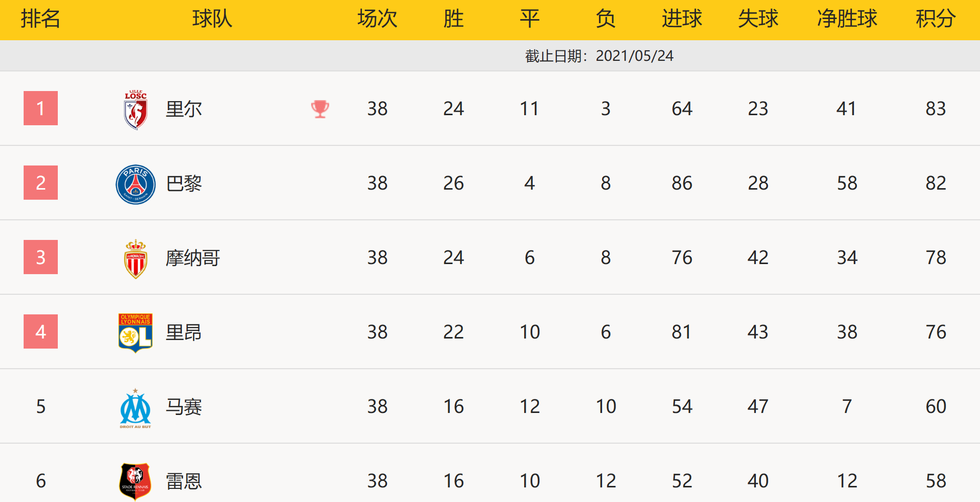Sort by the 净胜球 column header

pos(847,19)
